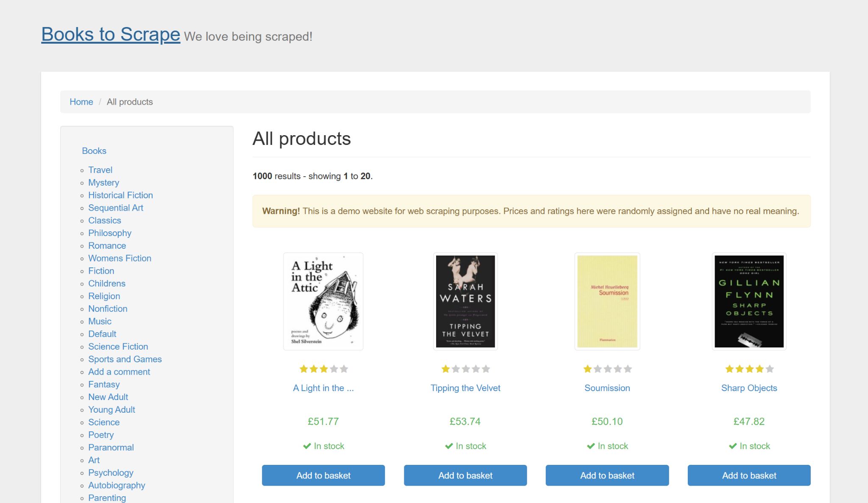Image resolution: width=868 pixels, height=503 pixels.
Task: Click the star rating under Sharp Objects
Action: click(x=749, y=369)
